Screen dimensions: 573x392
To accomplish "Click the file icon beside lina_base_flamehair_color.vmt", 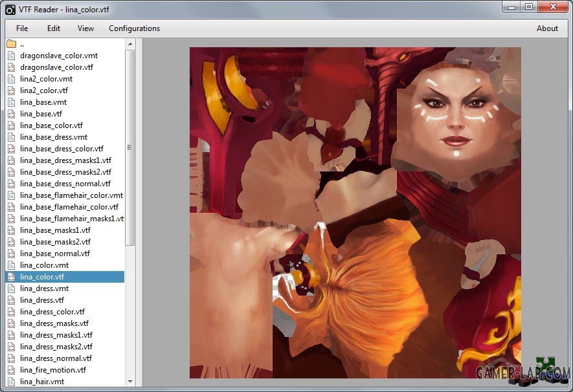I will click(11, 195).
